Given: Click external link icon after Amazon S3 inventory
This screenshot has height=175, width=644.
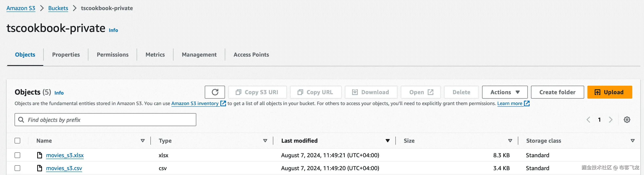Looking at the screenshot, I should coord(223,103).
